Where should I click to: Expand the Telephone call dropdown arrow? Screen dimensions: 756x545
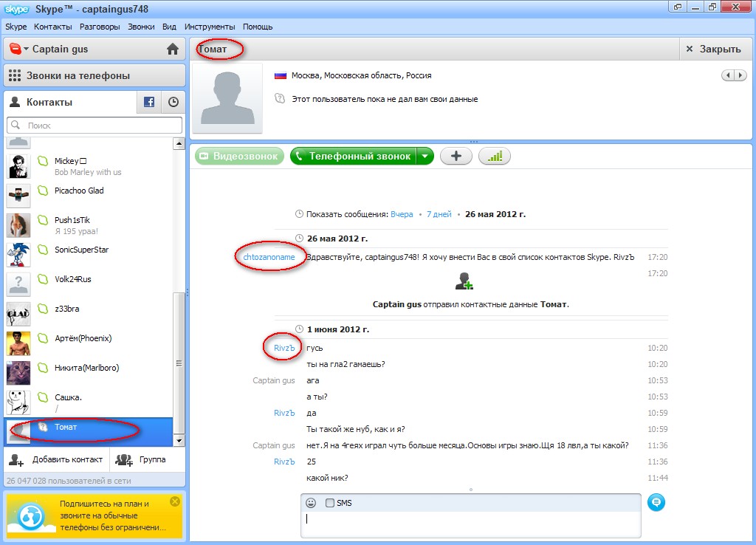(425, 157)
